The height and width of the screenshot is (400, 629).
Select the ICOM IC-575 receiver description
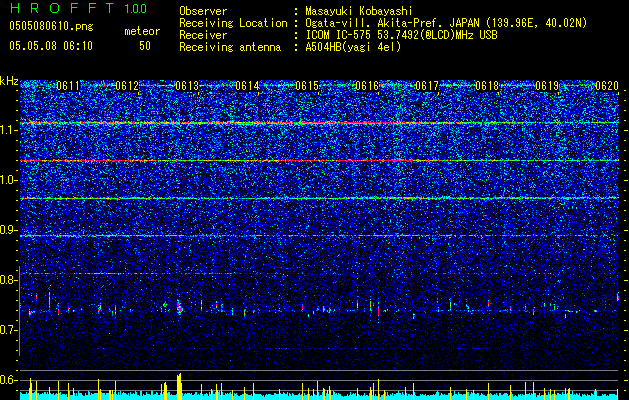pyautogui.click(x=401, y=35)
